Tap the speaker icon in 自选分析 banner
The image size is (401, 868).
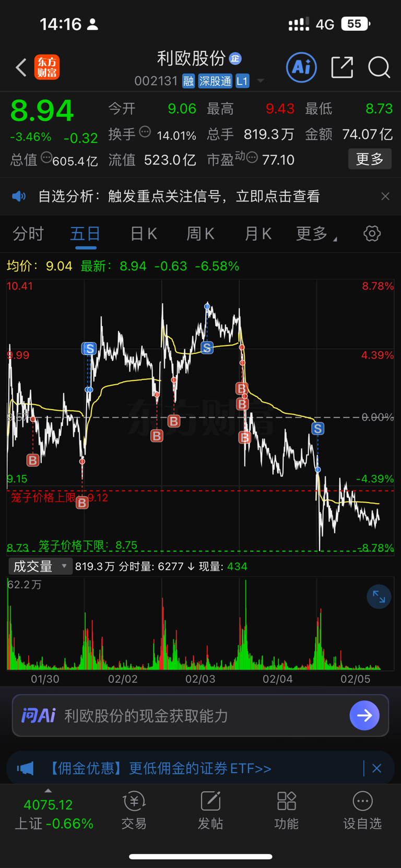tap(19, 196)
